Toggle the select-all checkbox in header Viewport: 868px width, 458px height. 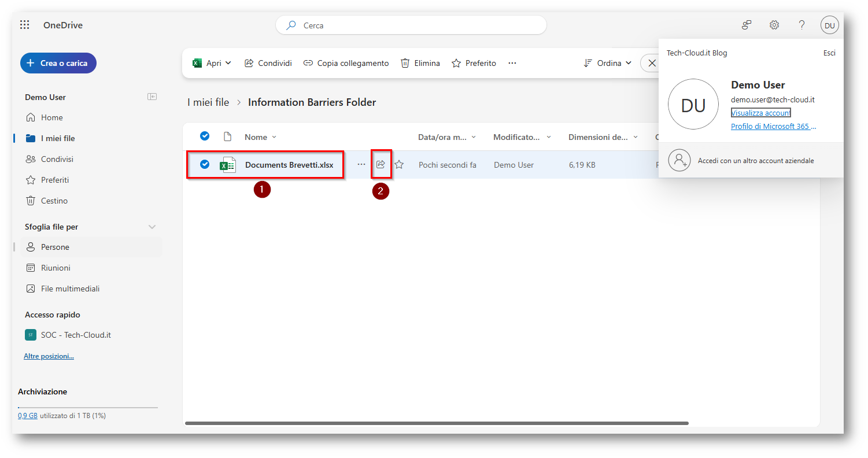(205, 136)
